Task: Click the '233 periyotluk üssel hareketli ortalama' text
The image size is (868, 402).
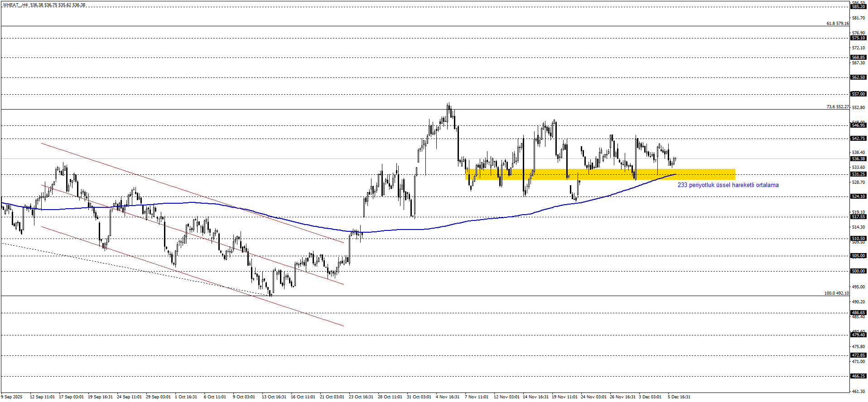Action: (728, 185)
